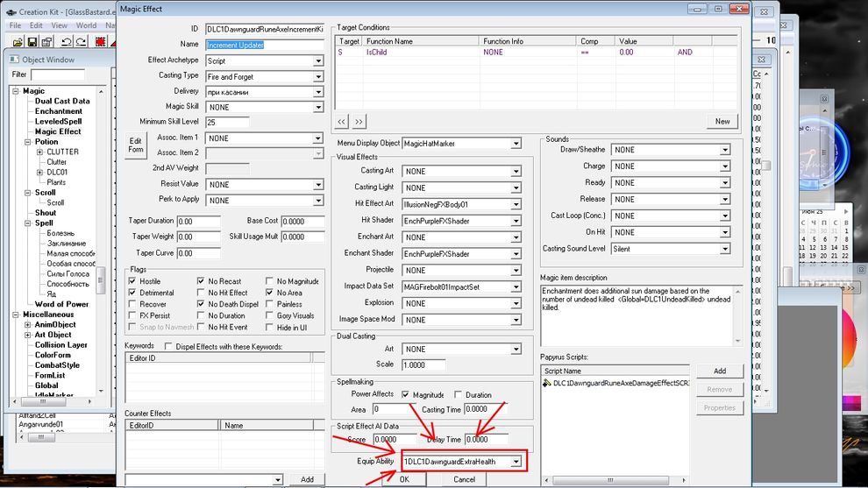Image resolution: width=868 pixels, height=488 pixels.
Task: Click the open folder toolbar icon
Action: pyautogui.click(x=17, y=42)
